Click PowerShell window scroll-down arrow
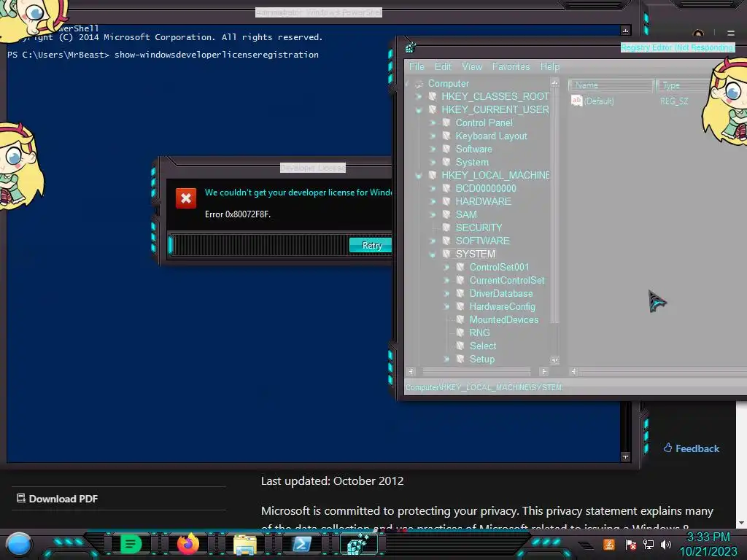This screenshot has height=560, width=747. point(625,456)
